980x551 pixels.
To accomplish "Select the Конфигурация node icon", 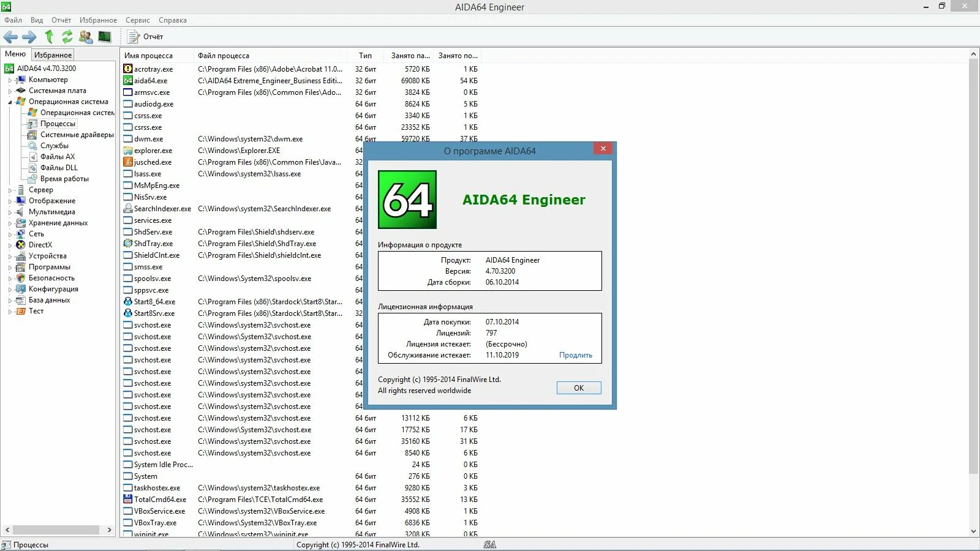I will pos(21,289).
